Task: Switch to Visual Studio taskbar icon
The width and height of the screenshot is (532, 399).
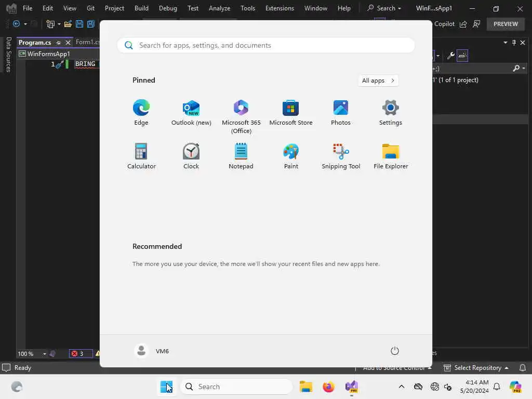Action: pyautogui.click(x=352, y=387)
